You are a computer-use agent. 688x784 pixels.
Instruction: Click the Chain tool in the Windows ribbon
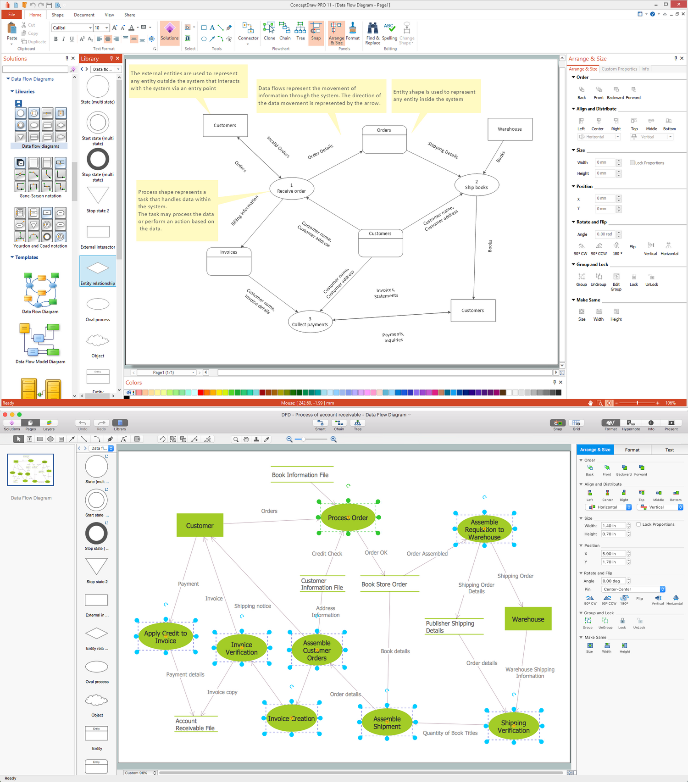tap(285, 32)
